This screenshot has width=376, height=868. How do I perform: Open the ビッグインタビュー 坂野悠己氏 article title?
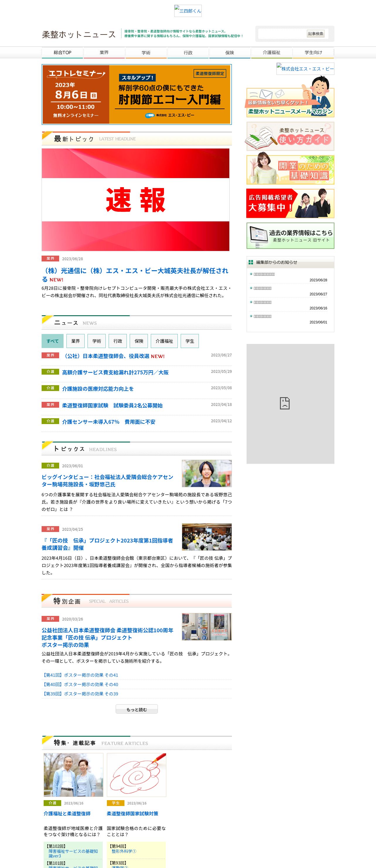click(107, 480)
